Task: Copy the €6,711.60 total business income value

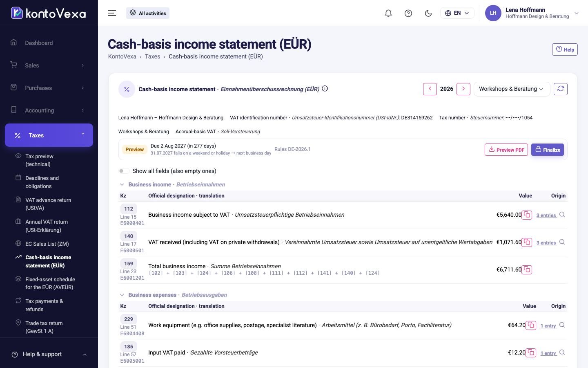Action: coord(527,269)
